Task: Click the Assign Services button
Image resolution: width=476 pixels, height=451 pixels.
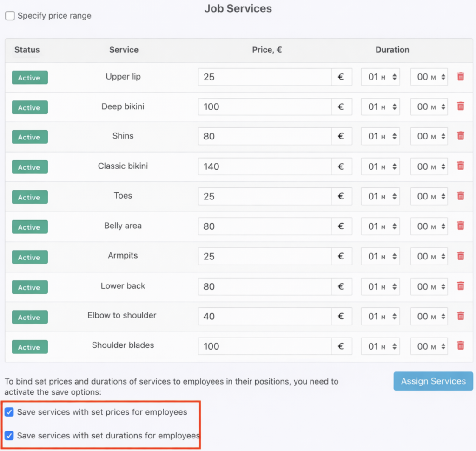Action: pyautogui.click(x=433, y=381)
